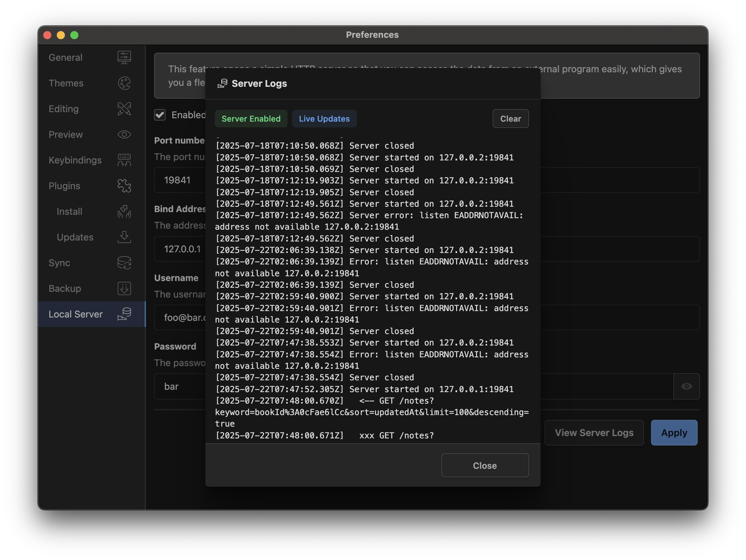Click the Preview eye icon in sidebar
The image size is (746, 560).
[124, 134]
